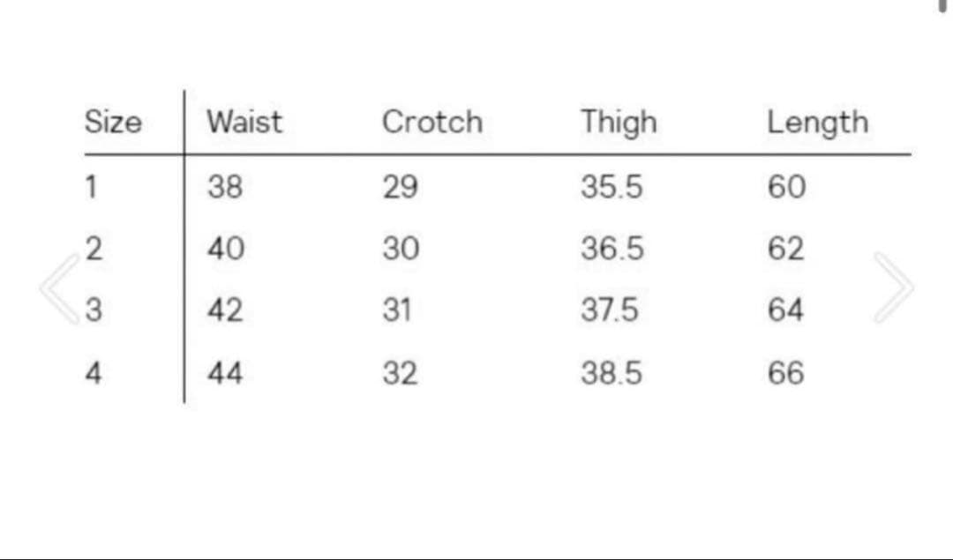Screen dimensions: 953x560
Task: Click waist value 40 in size 2 row
Action: (x=225, y=249)
